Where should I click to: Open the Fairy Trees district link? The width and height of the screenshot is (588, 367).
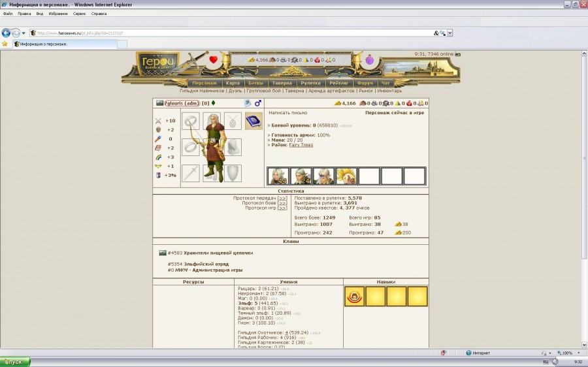(x=301, y=145)
